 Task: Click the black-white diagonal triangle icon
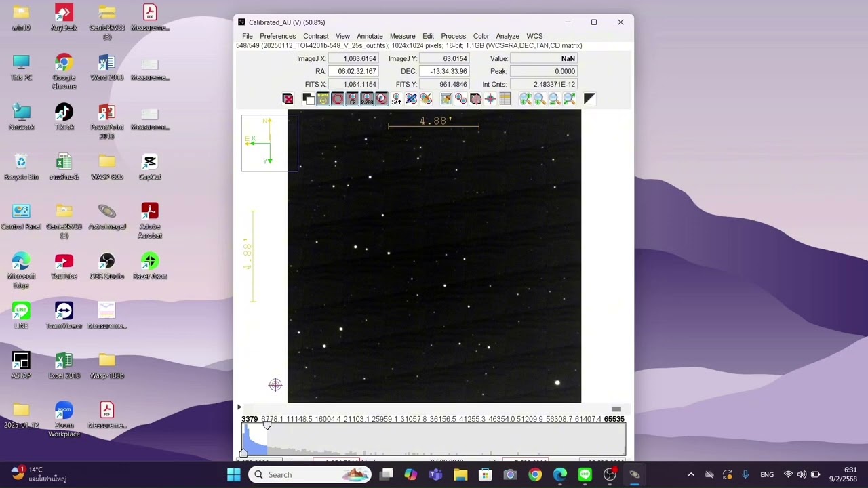pos(589,99)
